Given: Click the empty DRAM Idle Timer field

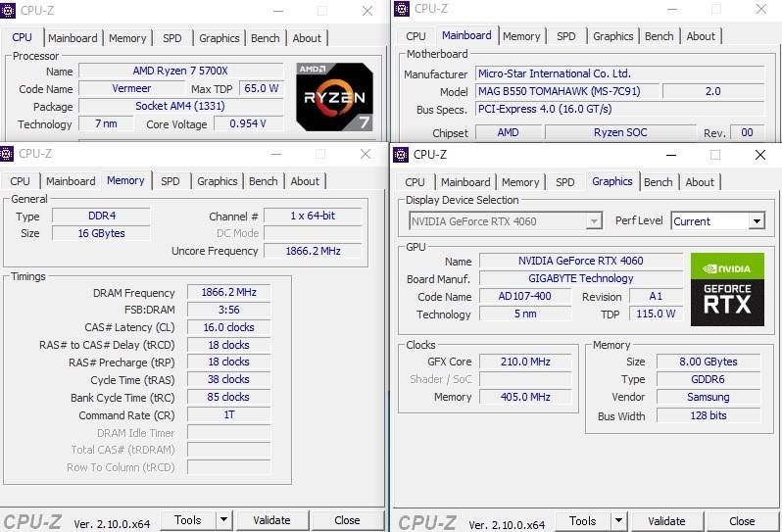Looking at the screenshot, I should pyautogui.click(x=229, y=433).
